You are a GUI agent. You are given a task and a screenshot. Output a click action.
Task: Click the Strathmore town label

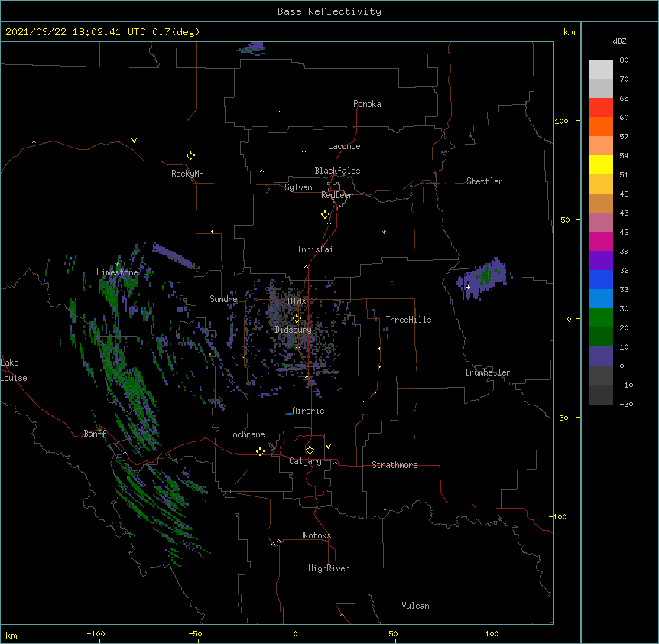pos(394,465)
